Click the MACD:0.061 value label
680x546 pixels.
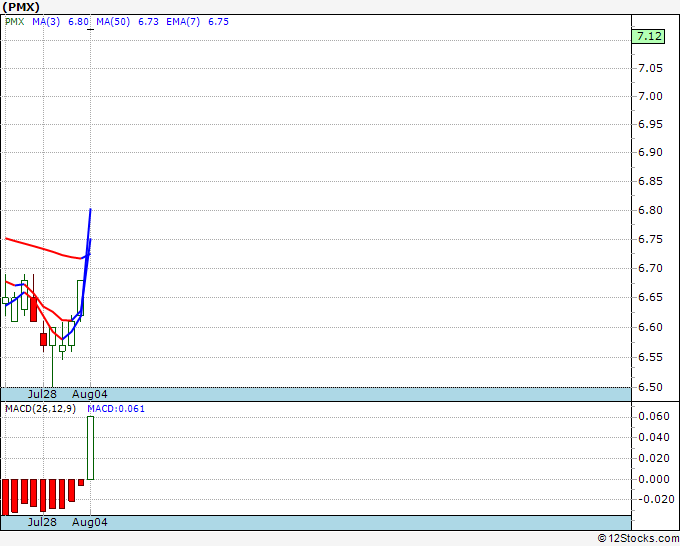(x=116, y=409)
